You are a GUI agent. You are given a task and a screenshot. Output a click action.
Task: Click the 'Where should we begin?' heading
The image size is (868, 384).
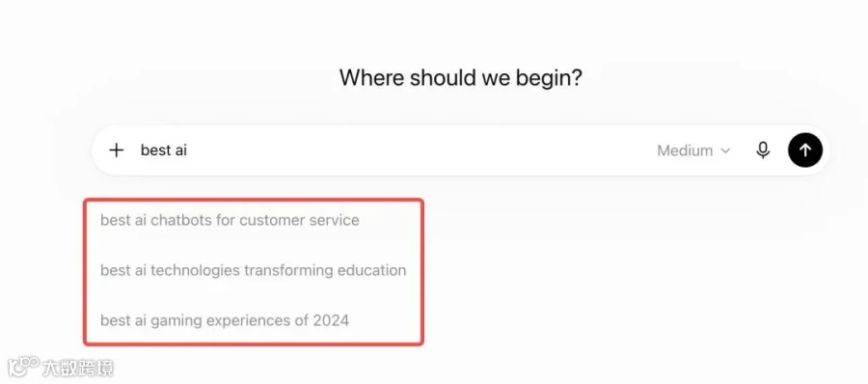461,77
